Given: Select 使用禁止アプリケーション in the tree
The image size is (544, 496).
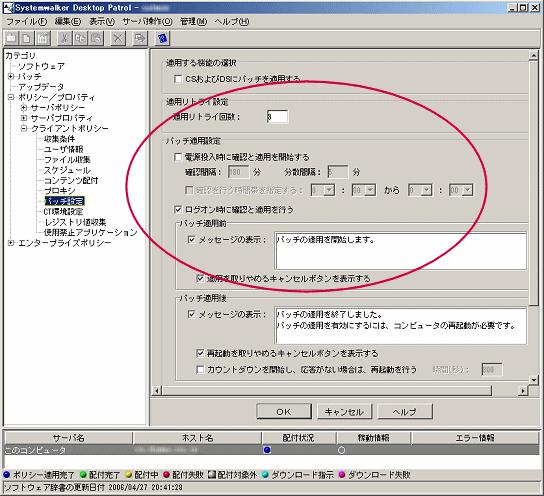Looking at the screenshot, I should click(x=91, y=232).
